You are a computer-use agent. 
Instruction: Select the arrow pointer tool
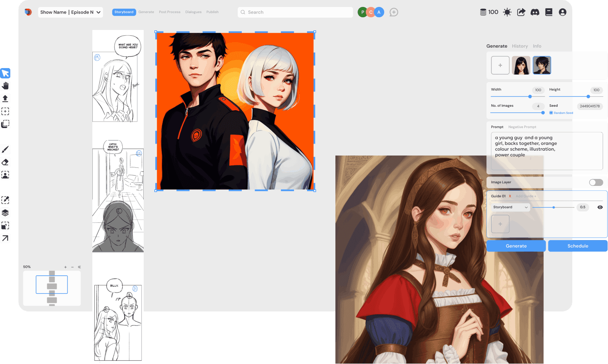coord(5,73)
